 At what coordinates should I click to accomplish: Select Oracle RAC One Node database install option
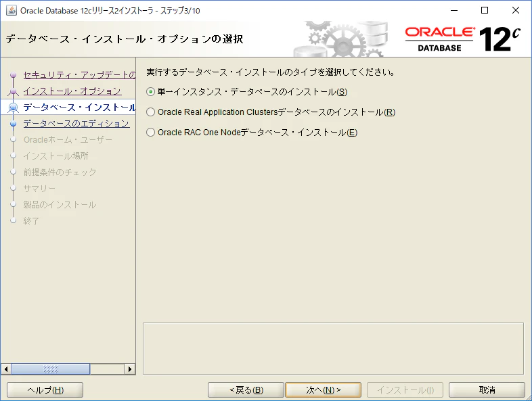(x=151, y=133)
